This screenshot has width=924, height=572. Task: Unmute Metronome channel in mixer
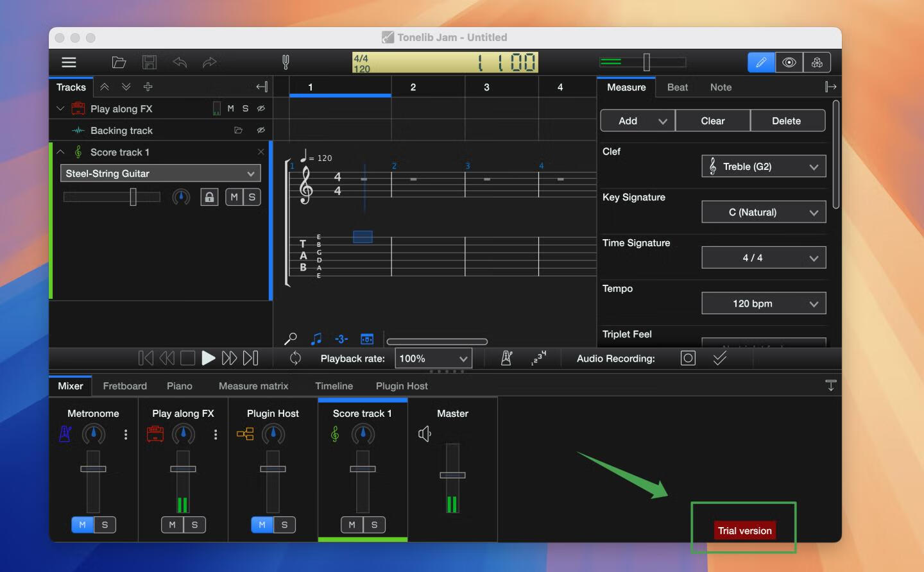tap(82, 525)
